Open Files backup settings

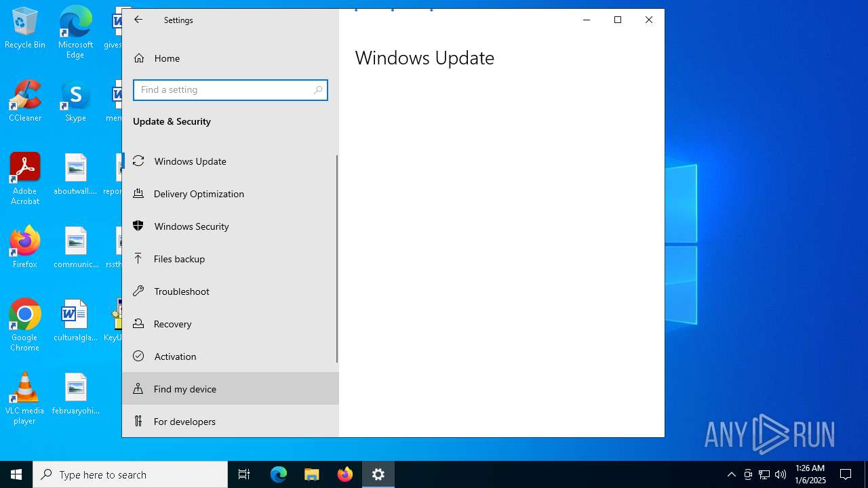click(x=229, y=259)
